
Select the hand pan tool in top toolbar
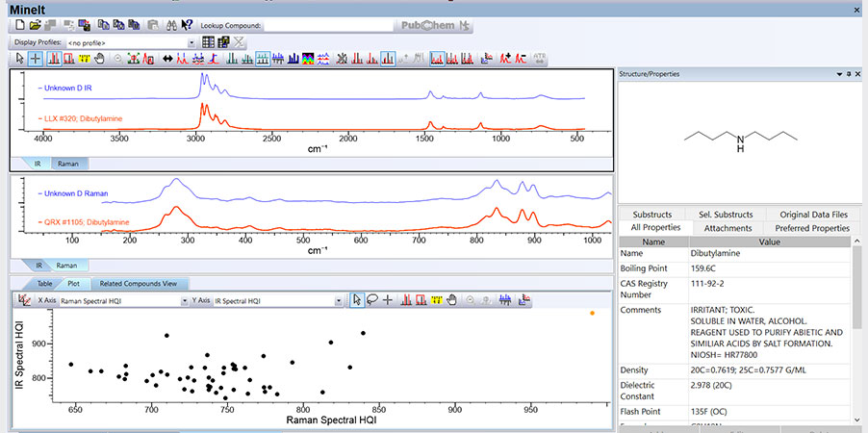(99, 59)
